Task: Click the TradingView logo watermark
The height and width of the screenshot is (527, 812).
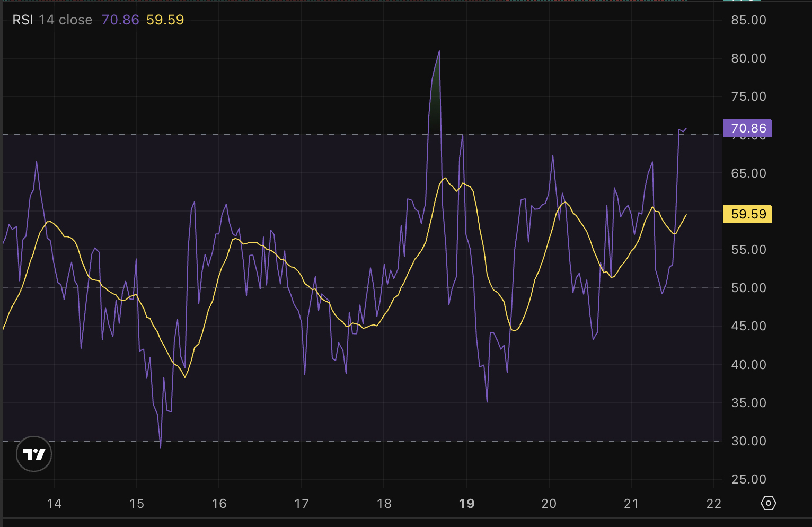Action: tap(34, 454)
